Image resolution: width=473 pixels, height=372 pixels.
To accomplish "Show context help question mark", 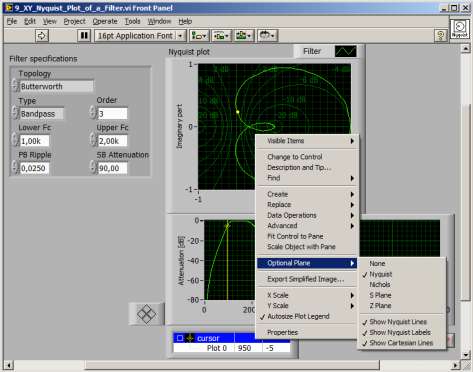I will (x=440, y=36).
